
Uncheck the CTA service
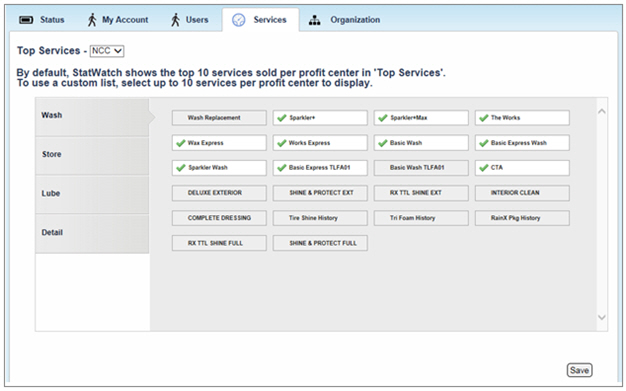[522, 168]
